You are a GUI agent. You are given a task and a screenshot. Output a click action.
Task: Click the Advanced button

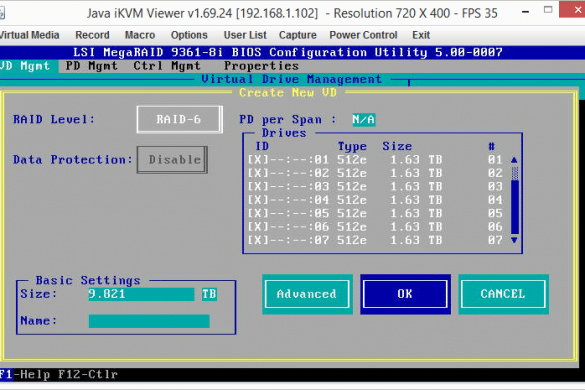(x=307, y=294)
